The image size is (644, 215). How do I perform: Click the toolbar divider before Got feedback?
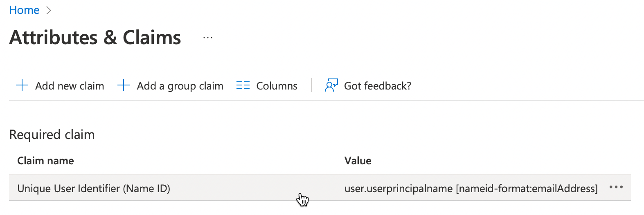tap(311, 85)
